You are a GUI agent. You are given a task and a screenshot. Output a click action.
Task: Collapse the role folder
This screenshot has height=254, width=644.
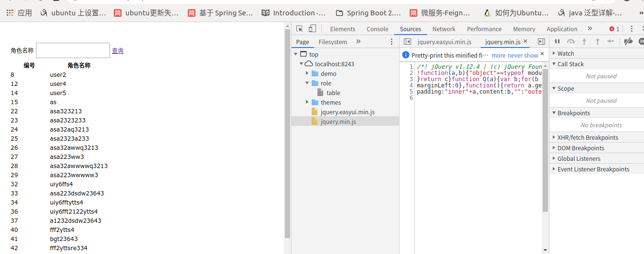point(307,83)
